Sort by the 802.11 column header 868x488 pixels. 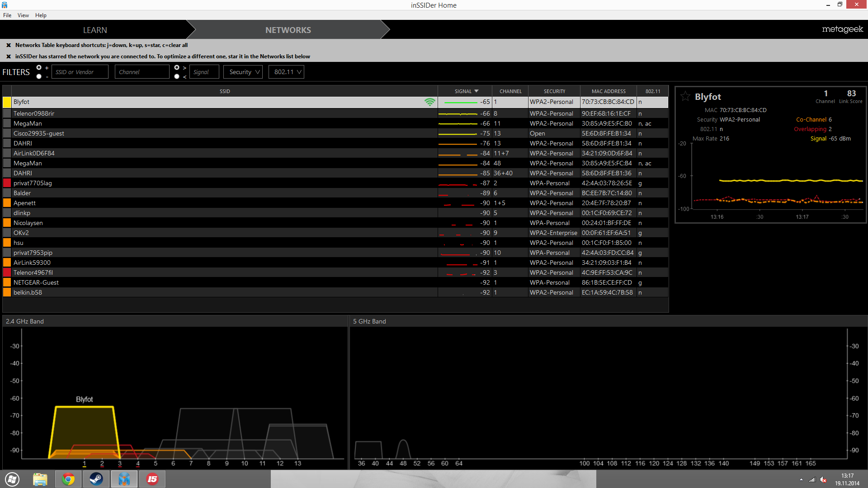click(652, 91)
